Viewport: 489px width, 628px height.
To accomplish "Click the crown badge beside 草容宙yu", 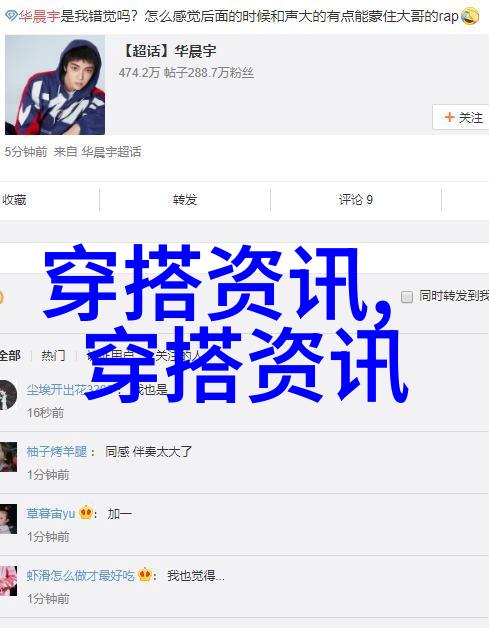I will (86, 513).
